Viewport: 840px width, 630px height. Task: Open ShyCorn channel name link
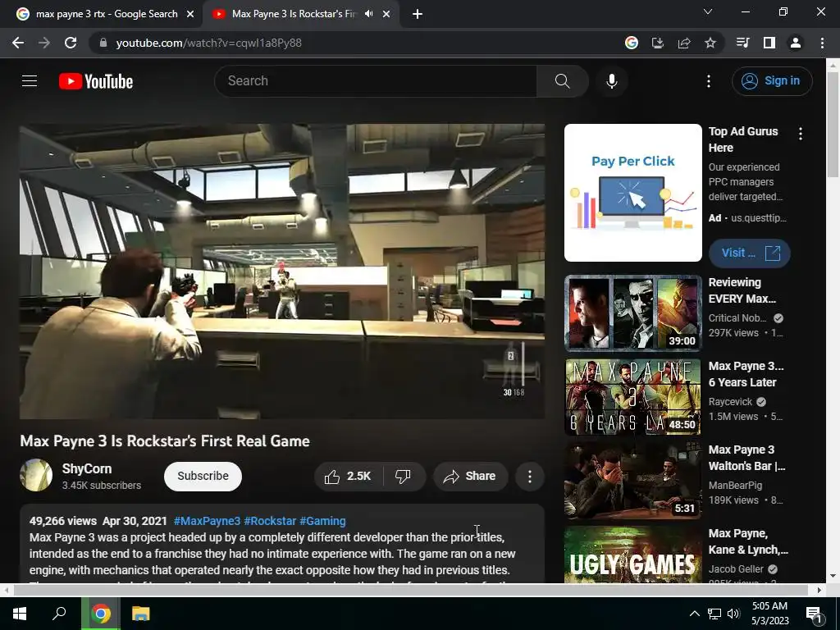tap(87, 468)
